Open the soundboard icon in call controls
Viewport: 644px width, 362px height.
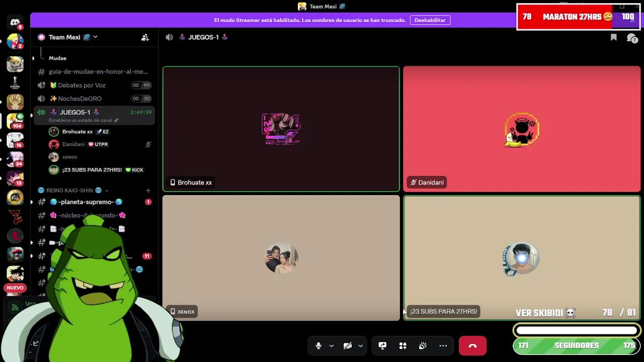[423, 346]
